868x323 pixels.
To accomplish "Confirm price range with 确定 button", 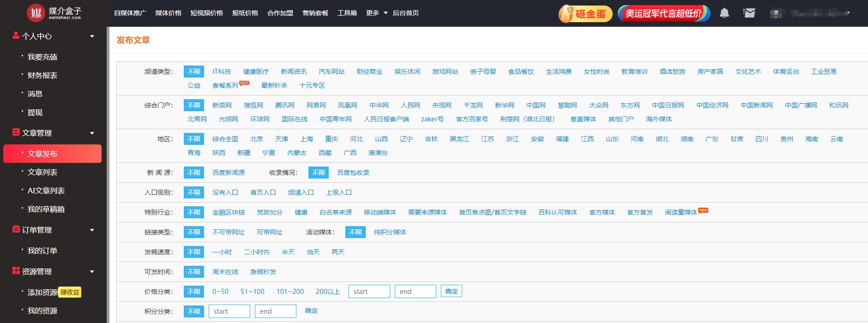I will (452, 291).
